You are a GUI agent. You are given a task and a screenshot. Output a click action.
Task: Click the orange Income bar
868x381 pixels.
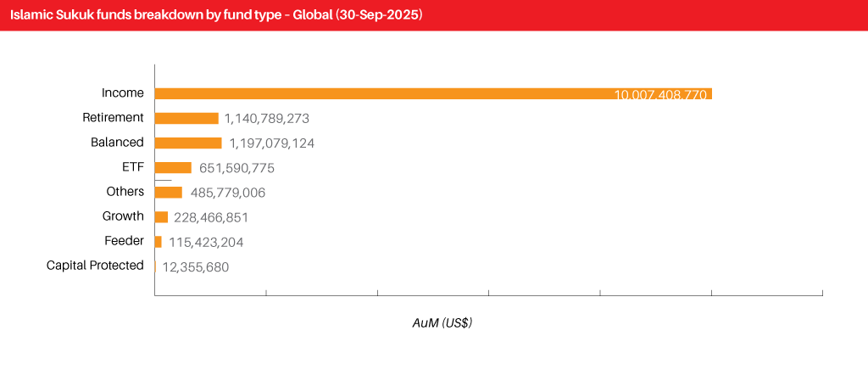(381, 93)
